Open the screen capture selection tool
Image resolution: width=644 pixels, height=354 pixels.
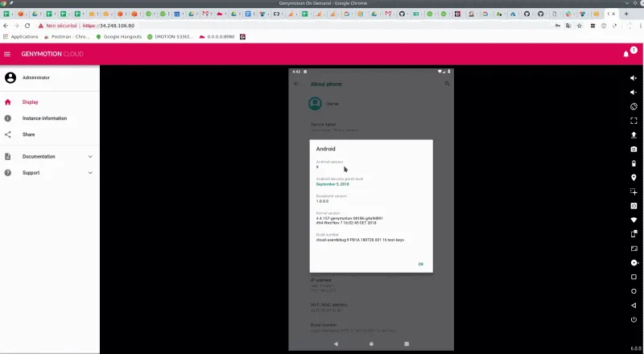[x=634, y=191]
